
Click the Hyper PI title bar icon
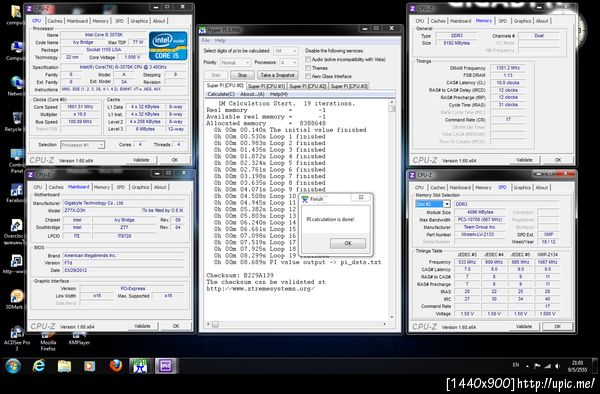202,29
